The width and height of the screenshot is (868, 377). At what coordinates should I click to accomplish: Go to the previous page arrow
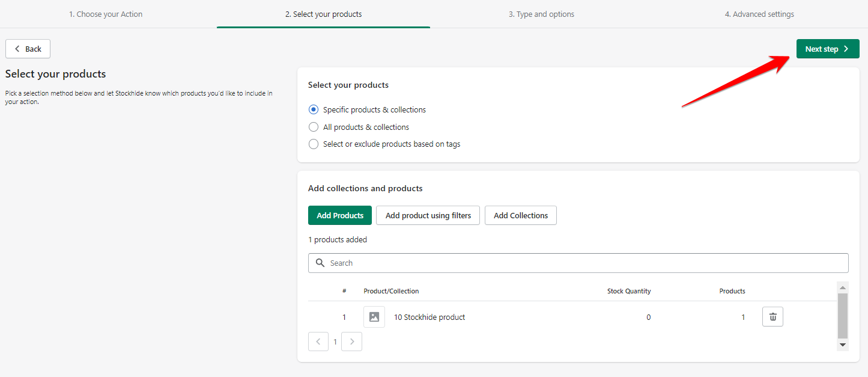tap(318, 342)
